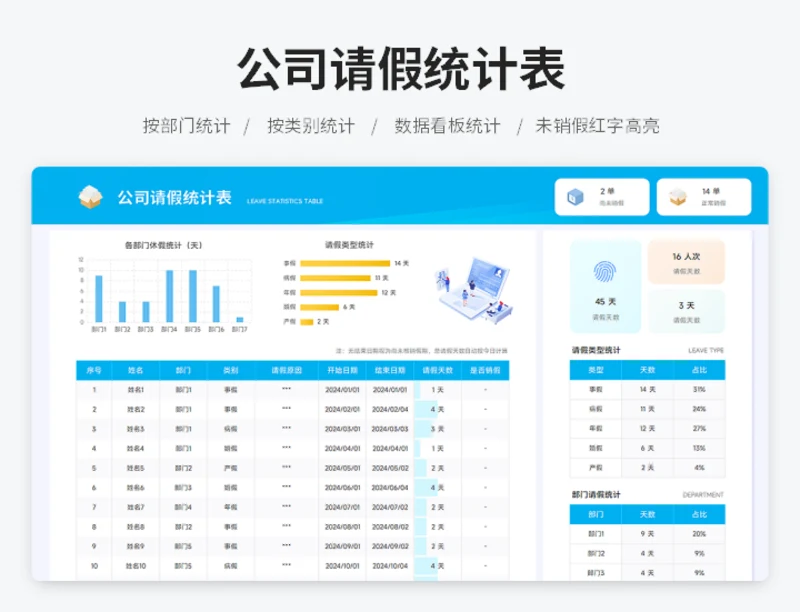Screen dimensions: 800x612
Task: Click the 31% cell in leave type table
Action: point(699,390)
